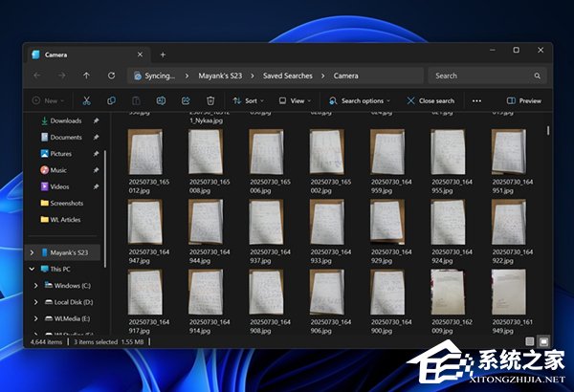Expand WLMedia (E:) drive node
Screen dimensions: 574x392
(x=36, y=318)
